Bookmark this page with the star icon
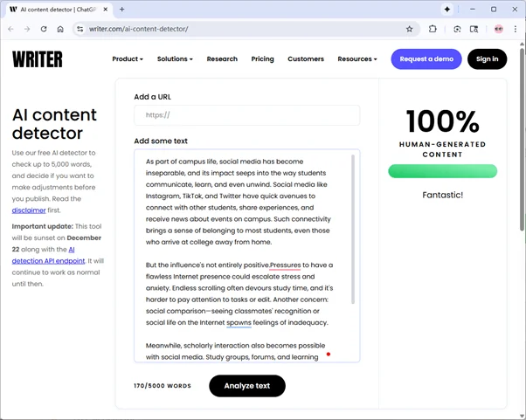Image resolution: width=526 pixels, height=420 pixels. pos(409,29)
